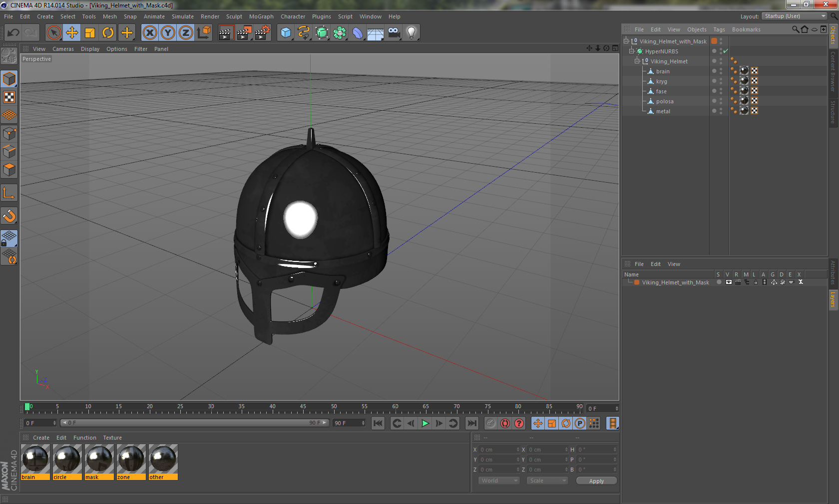Open the Bookmarks menu in Objects panel
Screen dimensions: 839x504
pyautogui.click(x=746, y=29)
